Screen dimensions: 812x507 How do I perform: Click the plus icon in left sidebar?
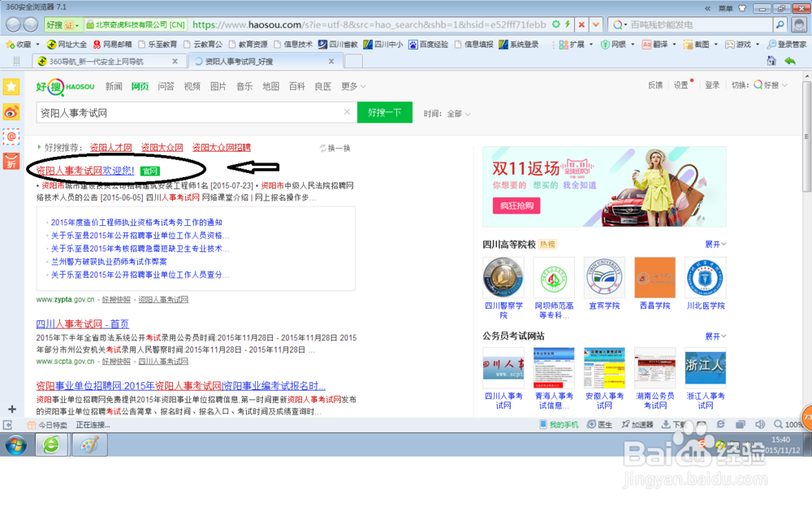tap(12, 409)
